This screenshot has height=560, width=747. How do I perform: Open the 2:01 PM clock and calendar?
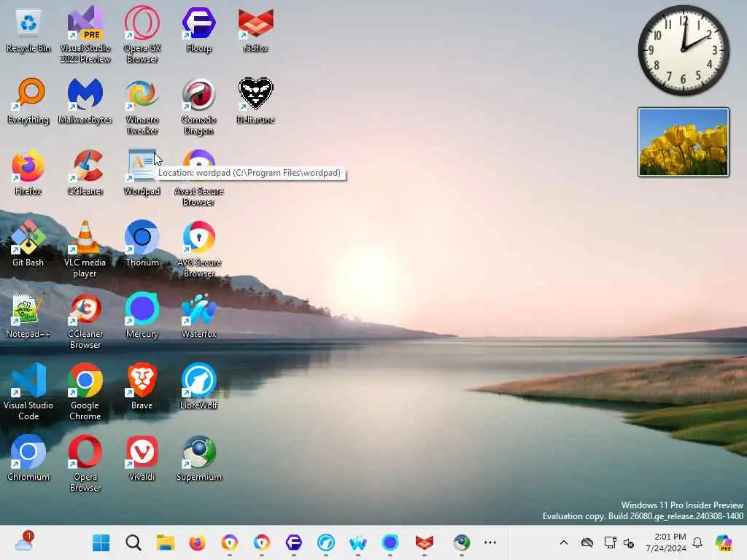pos(666,542)
